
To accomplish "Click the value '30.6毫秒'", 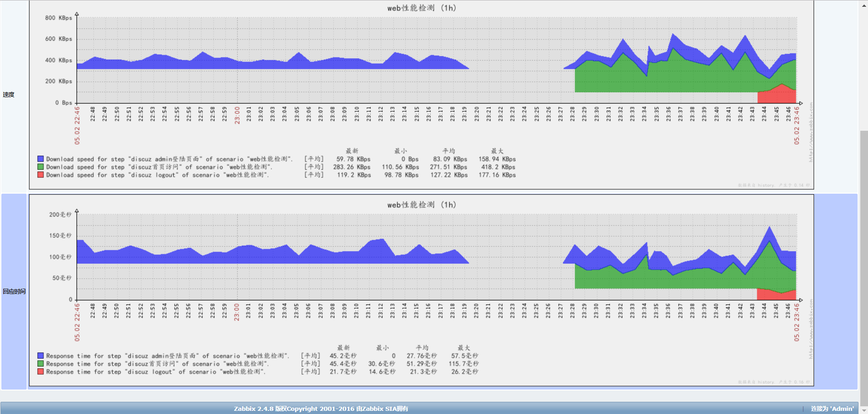I will pos(382,364).
